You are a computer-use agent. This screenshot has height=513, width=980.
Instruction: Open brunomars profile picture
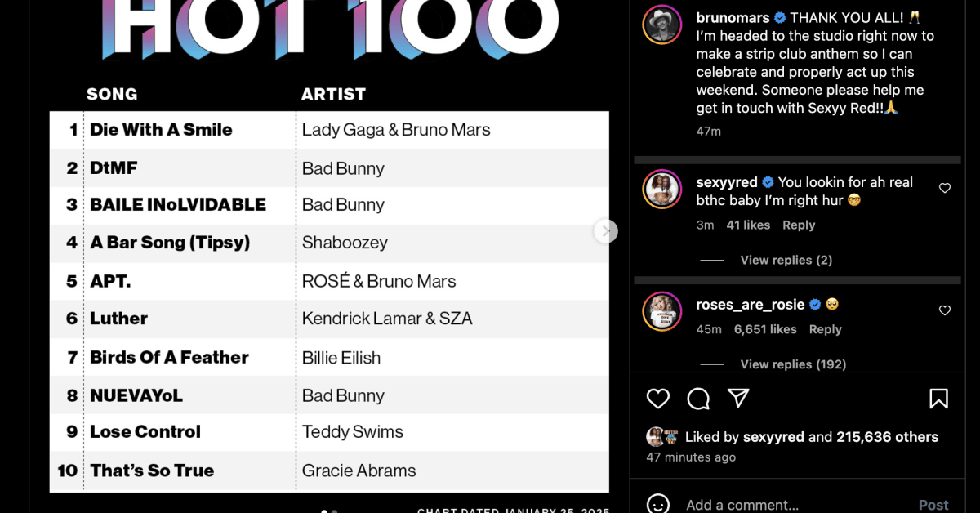[x=661, y=25]
